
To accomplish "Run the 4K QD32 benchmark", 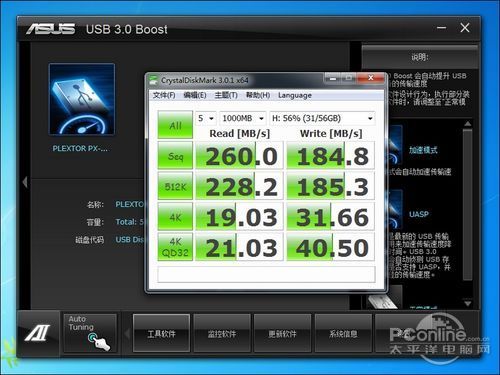I will click(175, 247).
